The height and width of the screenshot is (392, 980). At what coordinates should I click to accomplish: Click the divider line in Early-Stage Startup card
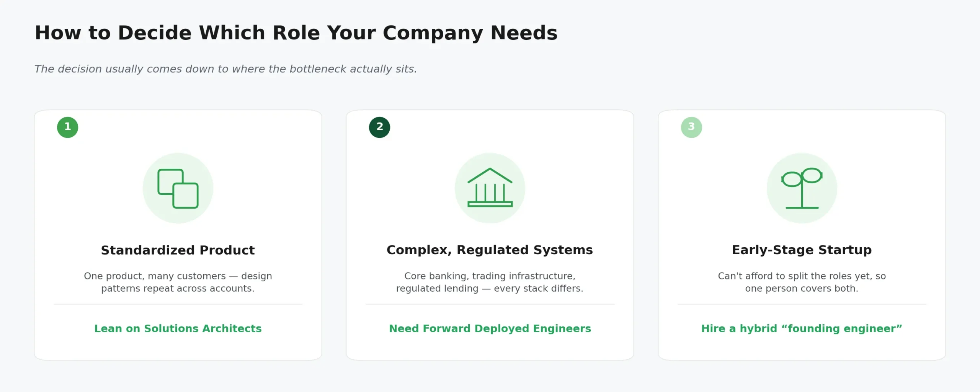pyautogui.click(x=802, y=304)
